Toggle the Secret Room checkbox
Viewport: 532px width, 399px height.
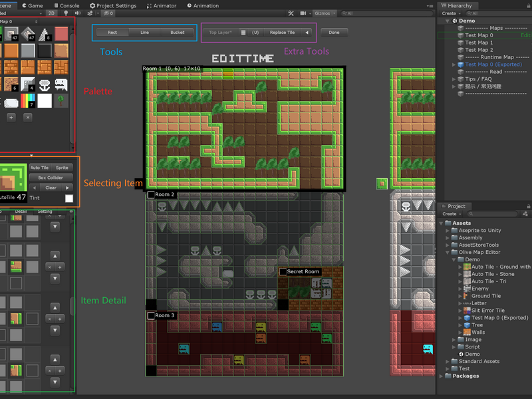(x=283, y=271)
